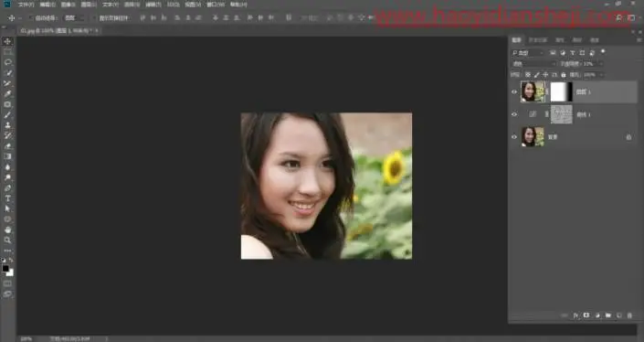Delete layer trash button
644x342 pixels.
pyautogui.click(x=629, y=315)
